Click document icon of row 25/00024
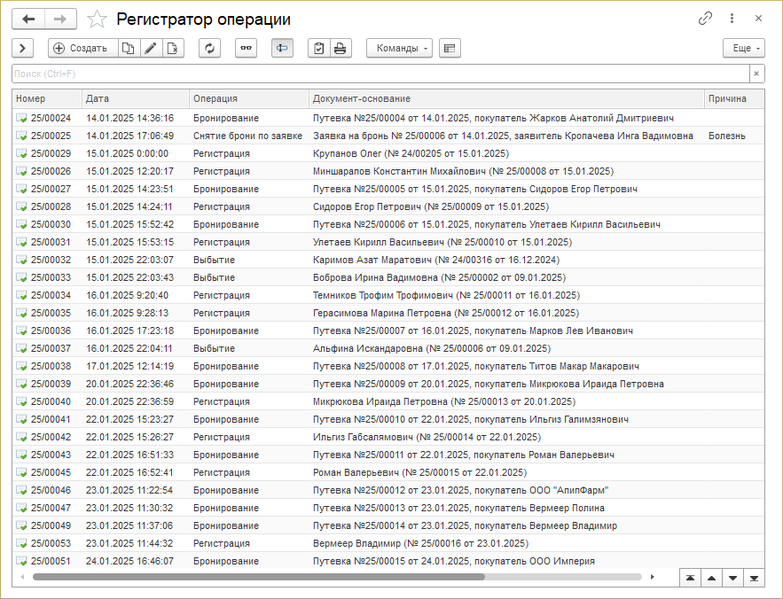This screenshot has width=783, height=599. (x=21, y=118)
